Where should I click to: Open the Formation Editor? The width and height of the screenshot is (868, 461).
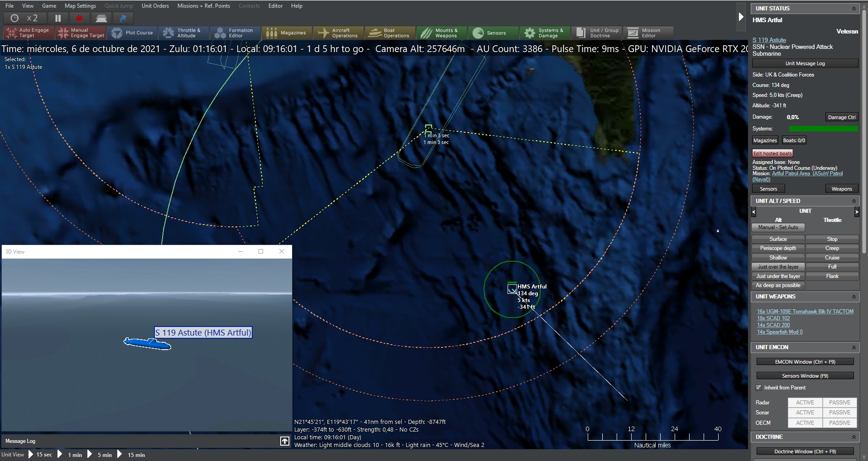235,33
